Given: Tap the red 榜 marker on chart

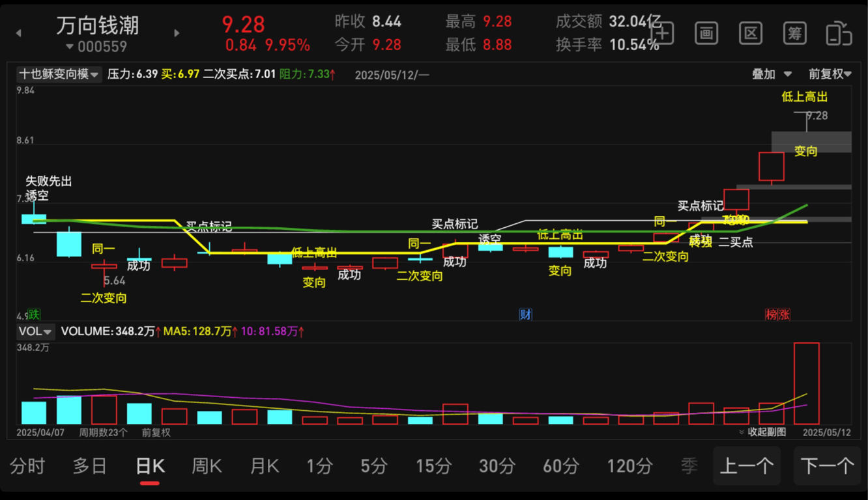Looking at the screenshot, I should coord(772,314).
